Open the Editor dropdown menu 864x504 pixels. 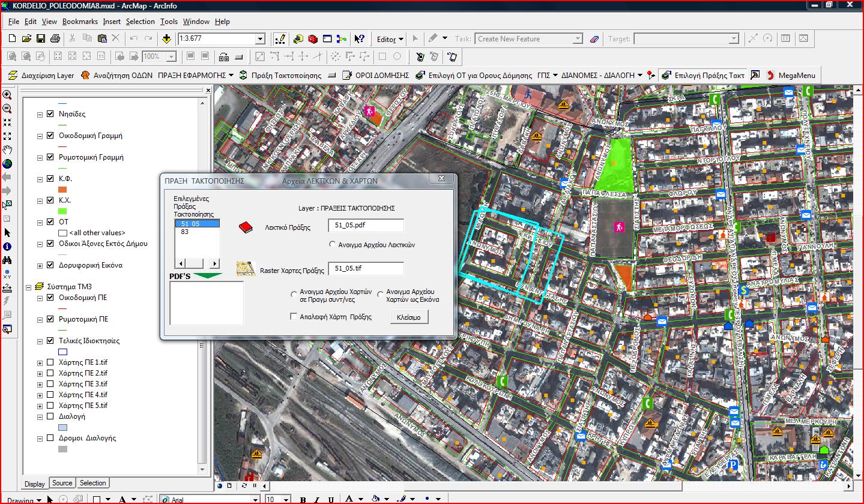tap(390, 39)
